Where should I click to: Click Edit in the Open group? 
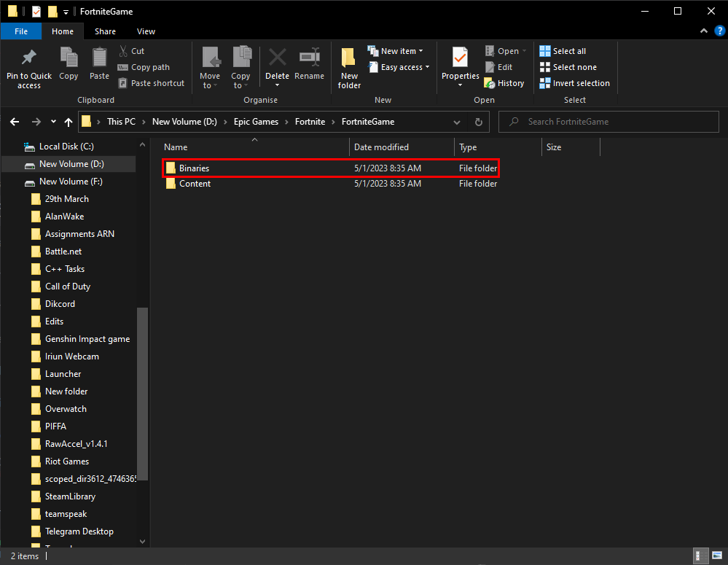[x=498, y=67]
